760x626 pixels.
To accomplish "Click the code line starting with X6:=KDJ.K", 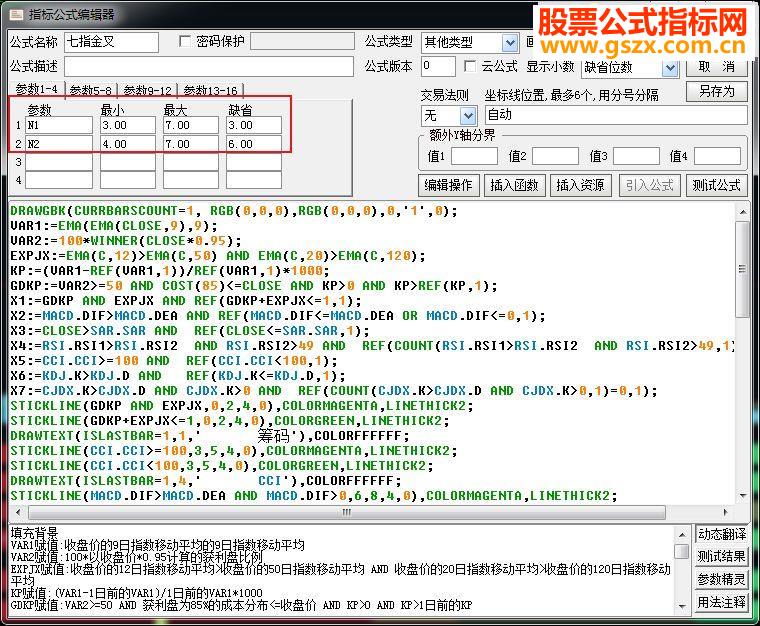I will point(178,376).
